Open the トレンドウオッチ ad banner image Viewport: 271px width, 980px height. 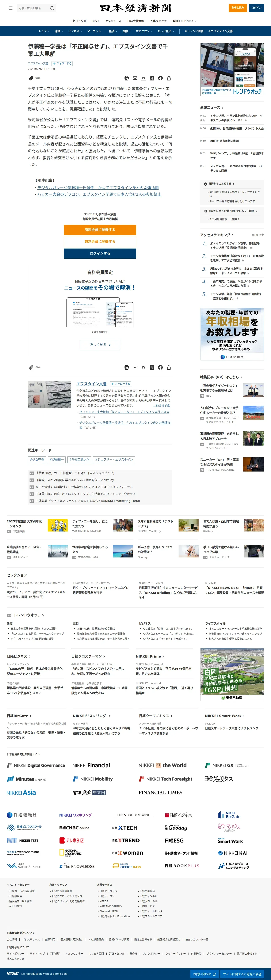coord(232,69)
